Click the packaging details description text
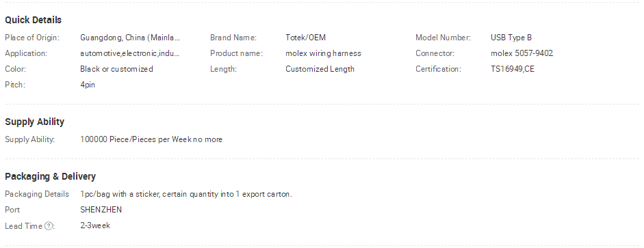 pos(186,194)
